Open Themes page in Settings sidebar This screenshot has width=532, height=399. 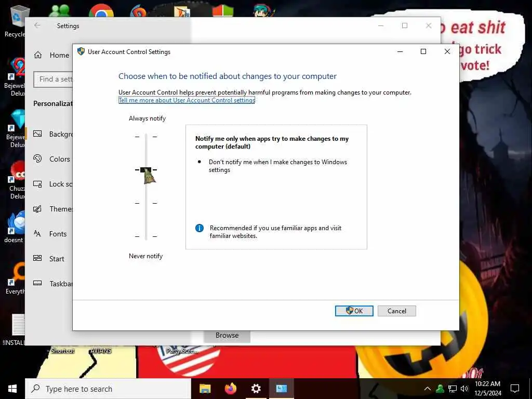(x=52, y=209)
